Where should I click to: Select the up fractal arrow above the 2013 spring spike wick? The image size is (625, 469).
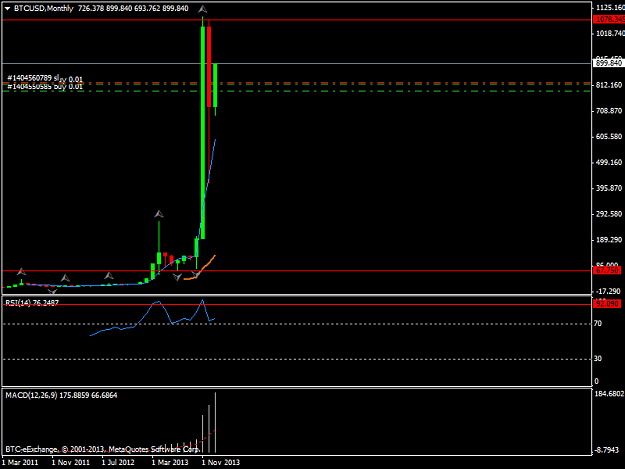[x=159, y=214]
